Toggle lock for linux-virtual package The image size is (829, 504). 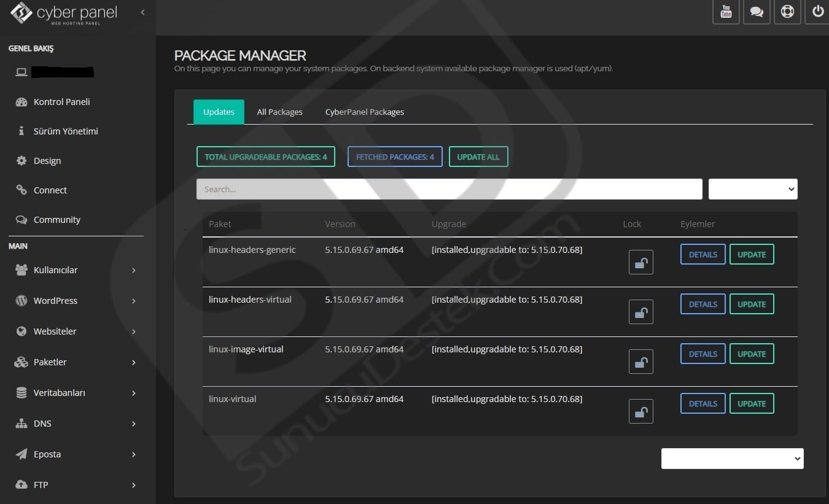tap(640, 411)
